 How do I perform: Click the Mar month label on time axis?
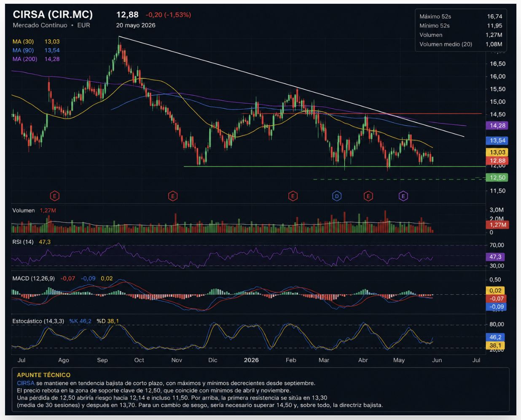(x=324, y=360)
